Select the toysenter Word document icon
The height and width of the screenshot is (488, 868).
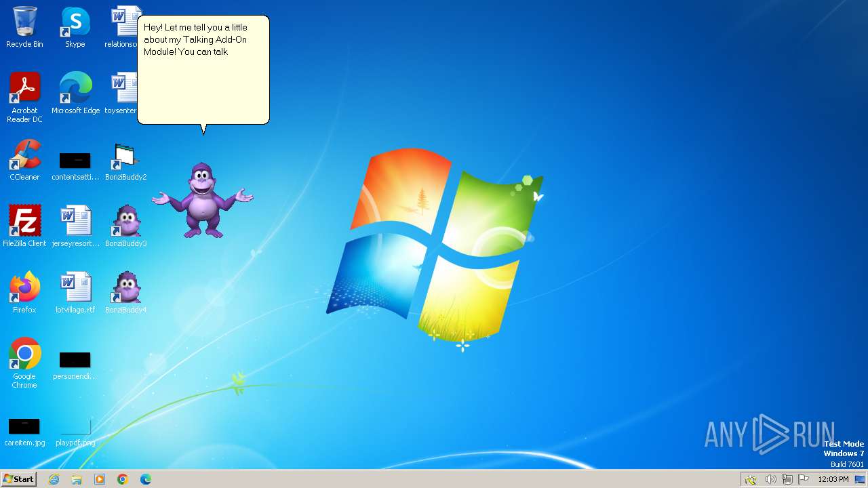point(122,94)
